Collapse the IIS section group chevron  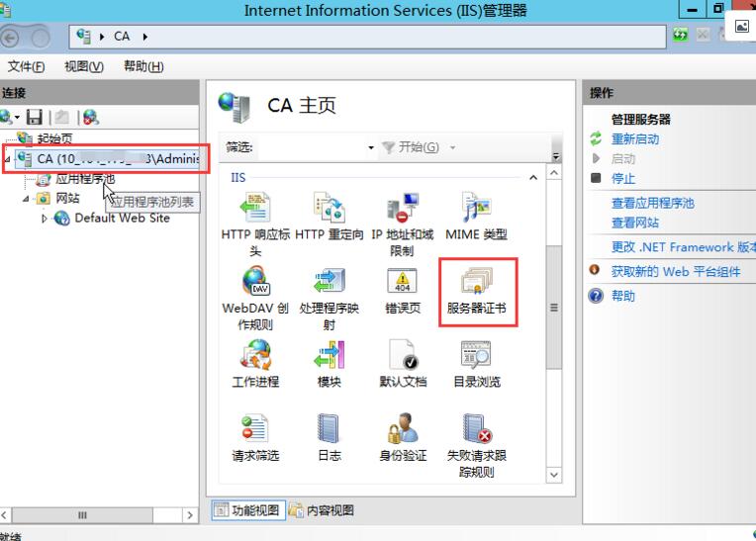[x=533, y=178]
